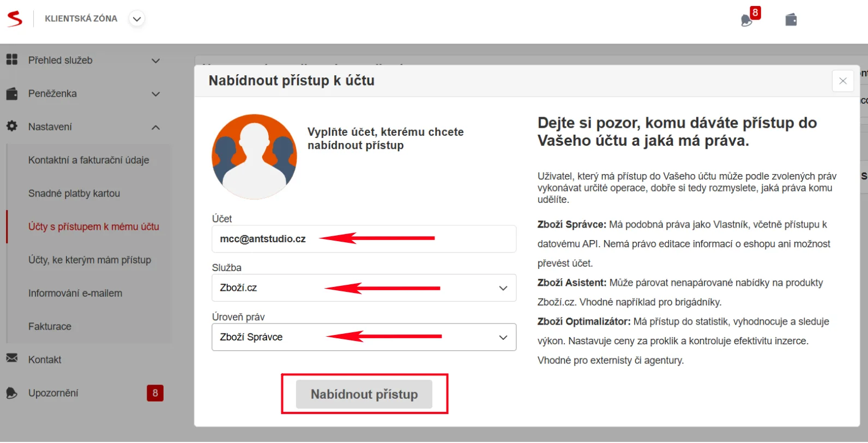This screenshot has height=443, width=868.
Task: Click the 'Zboží Správce:' description heading
Action: coord(572,224)
